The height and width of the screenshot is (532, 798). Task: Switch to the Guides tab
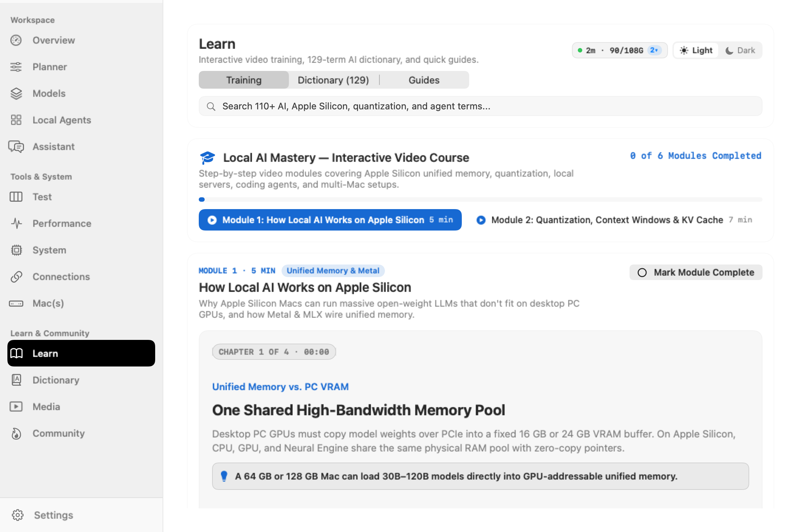point(424,80)
